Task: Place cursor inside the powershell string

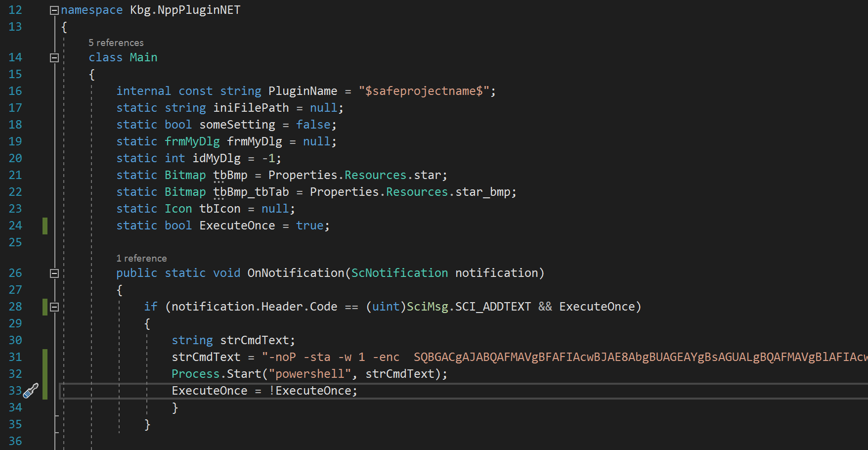Action: point(310,374)
